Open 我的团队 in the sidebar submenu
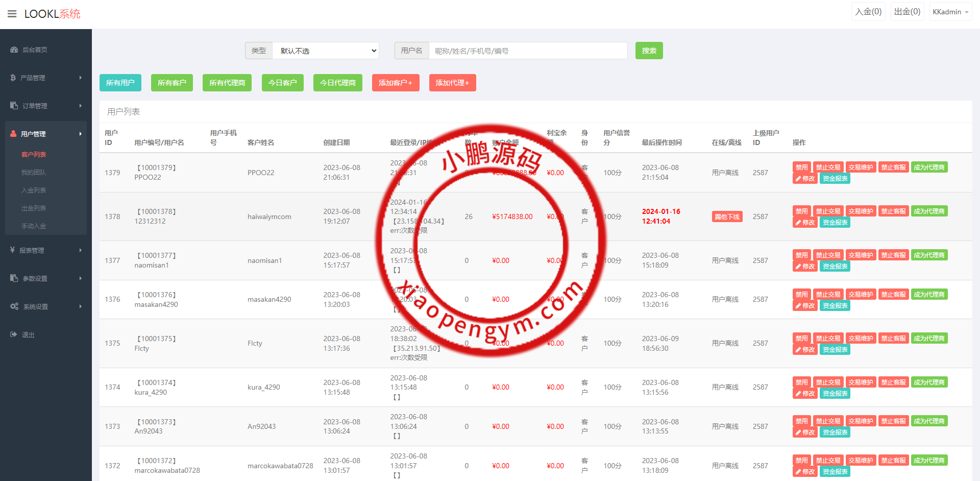Screen dimensions: 980x481 34,173
